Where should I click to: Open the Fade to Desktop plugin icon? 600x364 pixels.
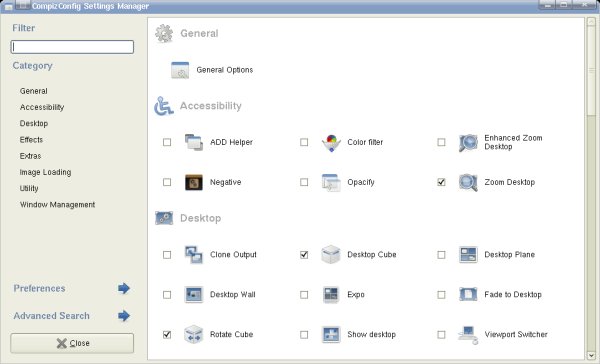[x=468, y=295]
